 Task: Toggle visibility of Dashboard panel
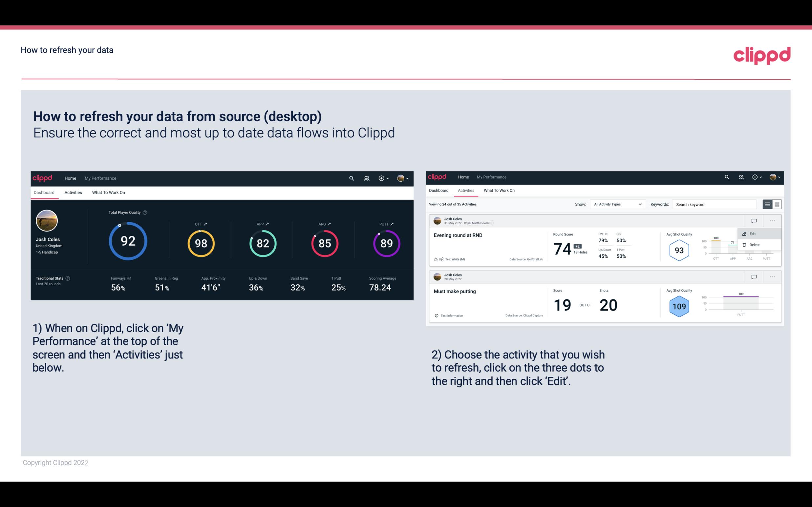click(x=44, y=192)
